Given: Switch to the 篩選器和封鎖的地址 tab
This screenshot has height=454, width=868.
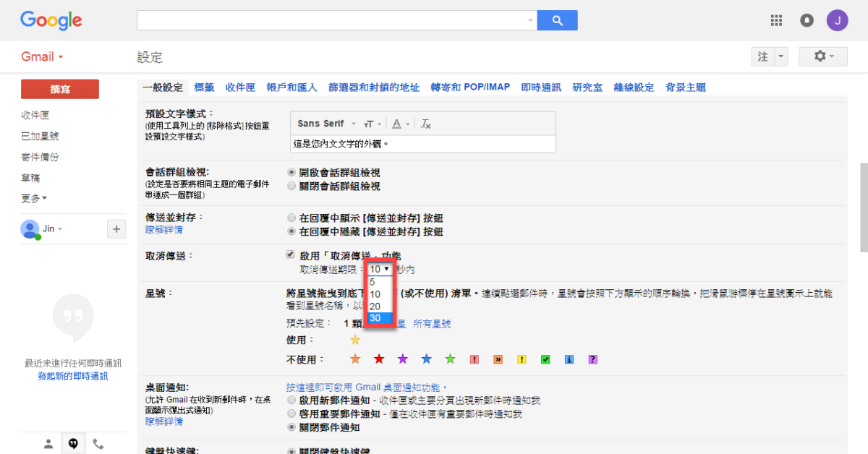Looking at the screenshot, I should [x=373, y=87].
